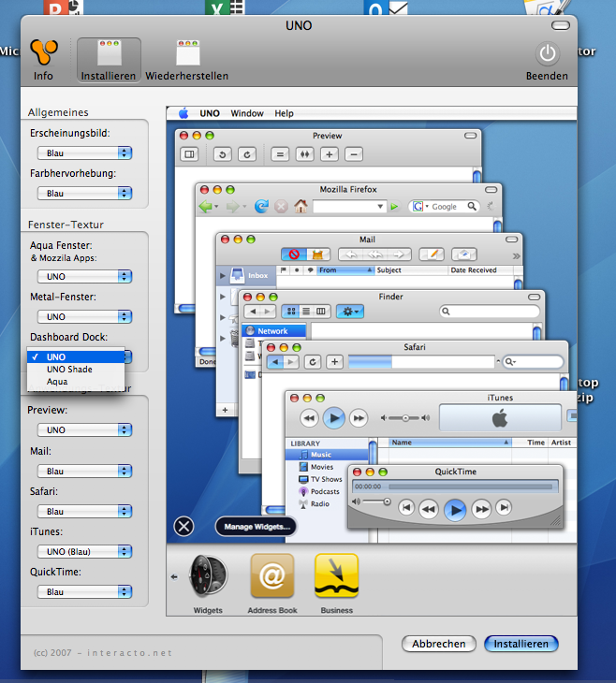Open the Metal-Fenster dropdown
The width and height of the screenshot is (616, 683).
[84, 316]
